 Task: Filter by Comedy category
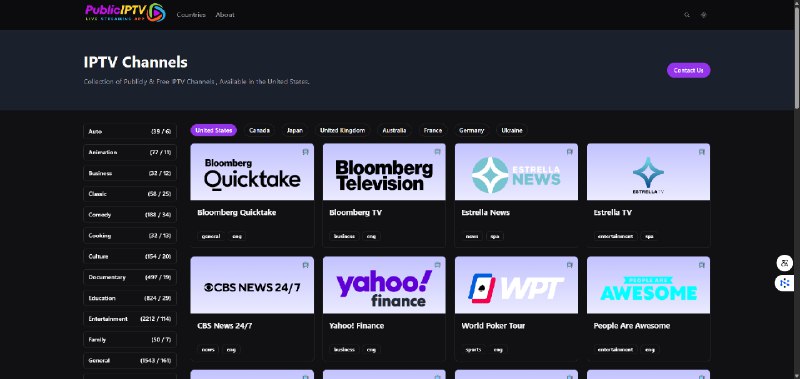[x=130, y=215]
